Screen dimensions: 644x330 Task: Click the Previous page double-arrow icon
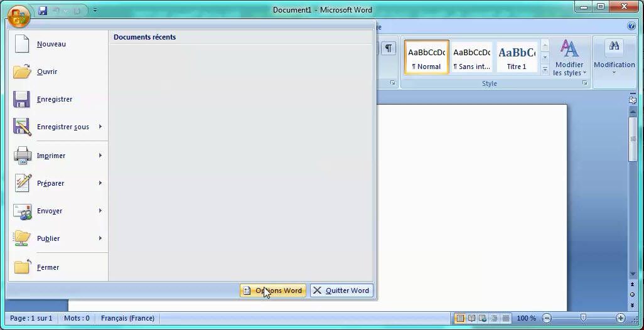click(633, 284)
